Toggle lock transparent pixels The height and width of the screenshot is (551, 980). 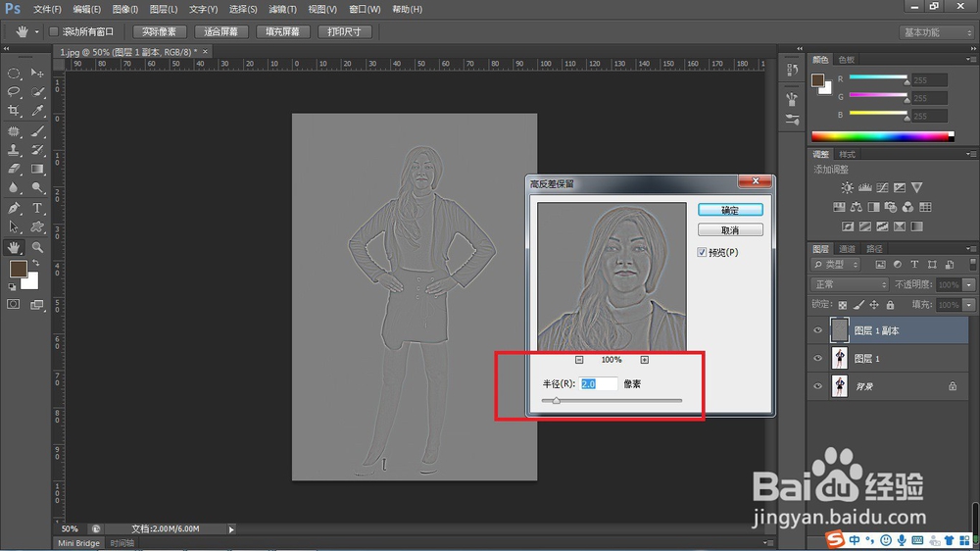[x=843, y=305]
